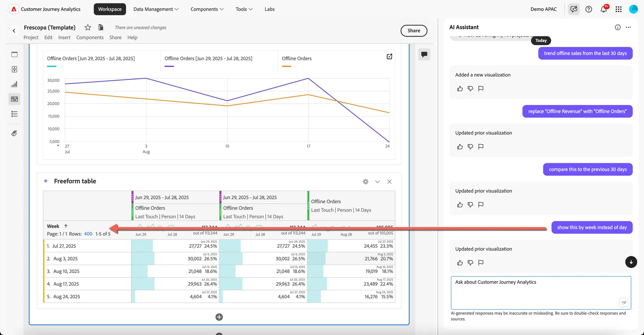This screenshot has width=644, height=335.
Task: Open the Labs tab
Action: point(269,9)
